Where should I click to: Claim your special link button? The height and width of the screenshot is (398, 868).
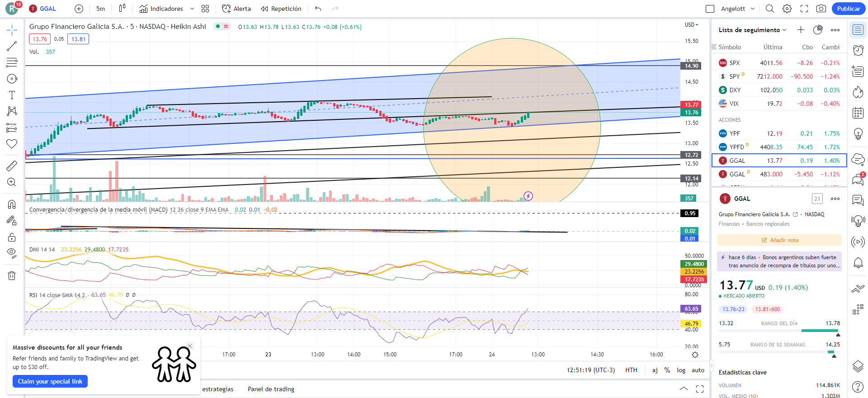(x=50, y=381)
